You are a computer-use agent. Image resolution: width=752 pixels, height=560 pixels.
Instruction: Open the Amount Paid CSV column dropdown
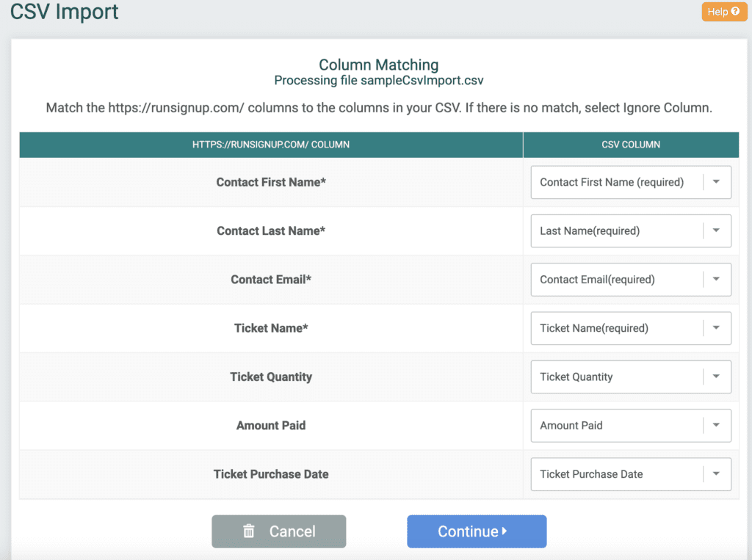click(631, 425)
